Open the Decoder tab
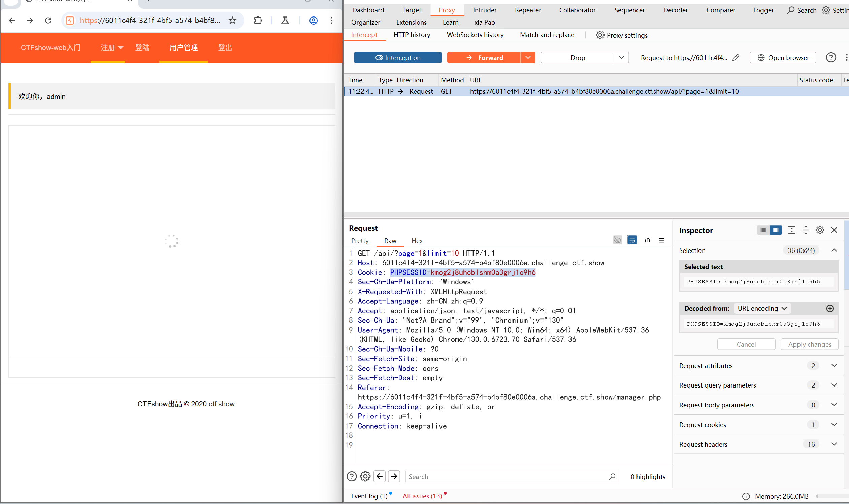The height and width of the screenshot is (504, 849). click(676, 10)
